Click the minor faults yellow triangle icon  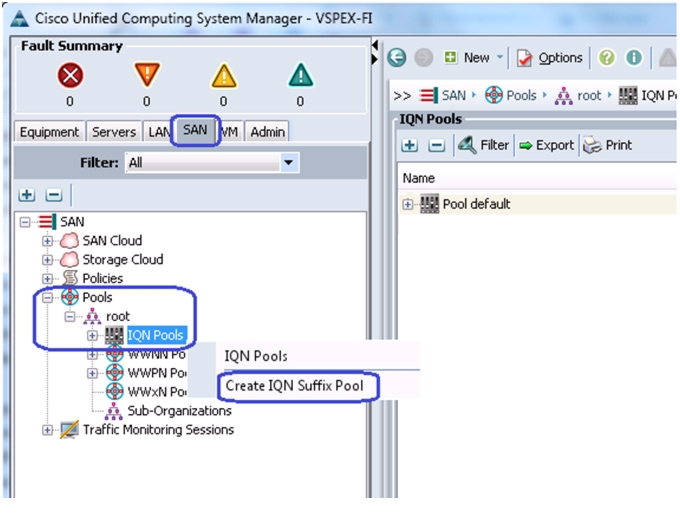[224, 76]
